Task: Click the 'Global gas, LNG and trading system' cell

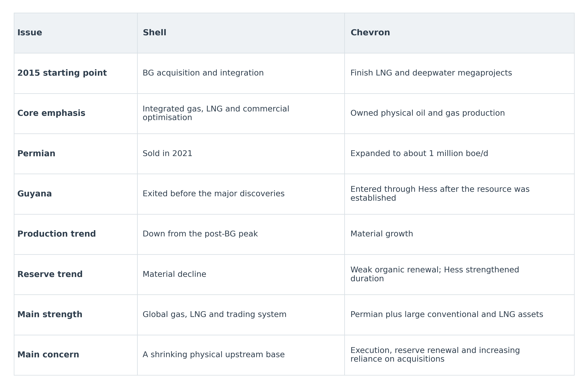Action: coord(241,315)
